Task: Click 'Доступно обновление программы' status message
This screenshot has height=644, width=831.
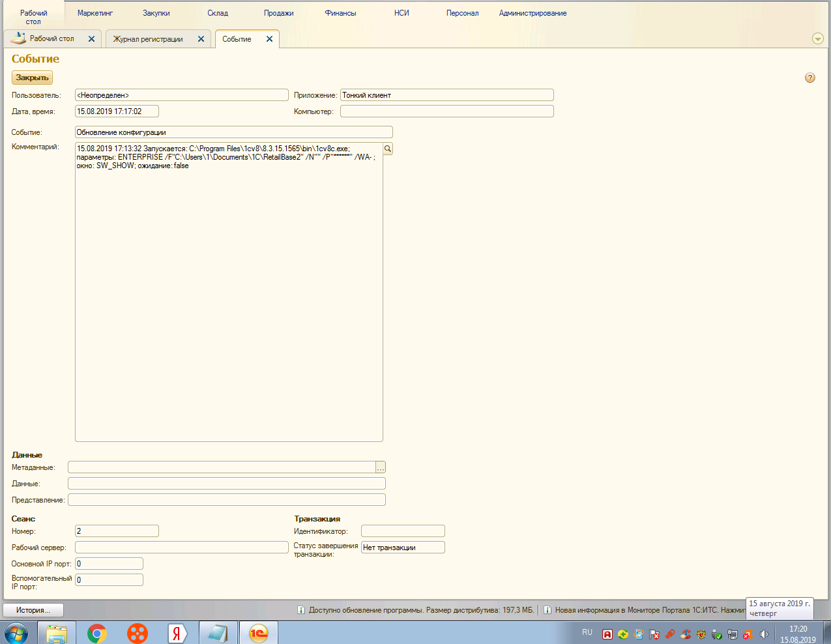Action: 421,610
